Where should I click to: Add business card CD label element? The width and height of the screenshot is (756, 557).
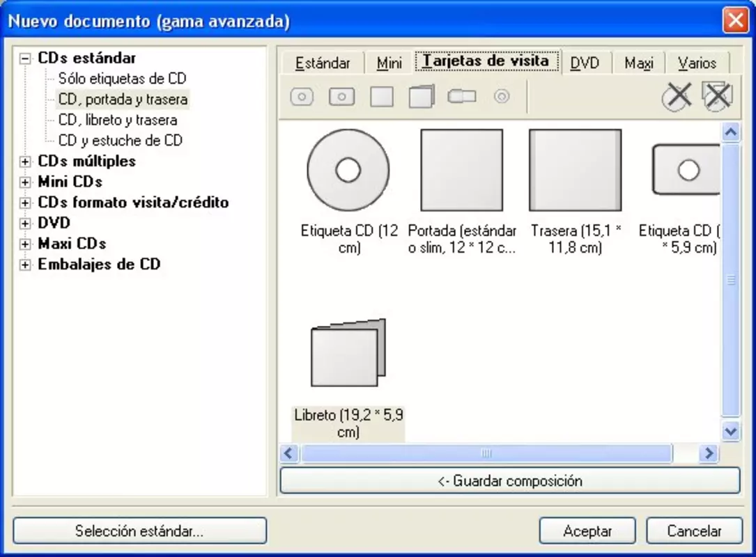pos(341,97)
